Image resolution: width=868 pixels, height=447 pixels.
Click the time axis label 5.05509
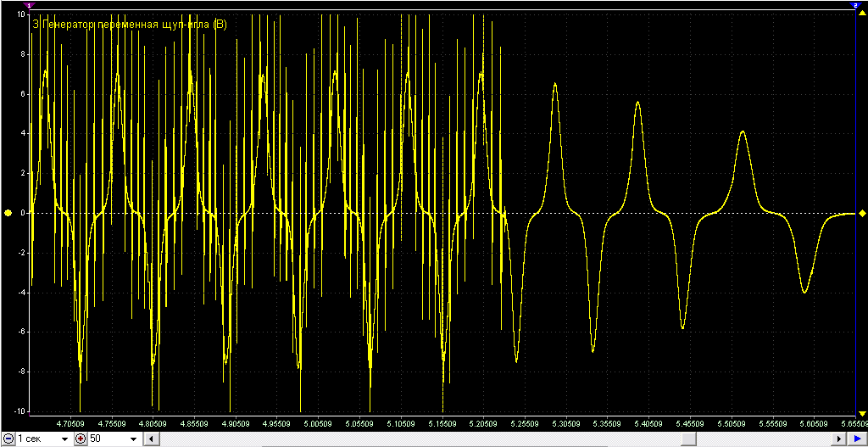pyautogui.click(x=359, y=422)
